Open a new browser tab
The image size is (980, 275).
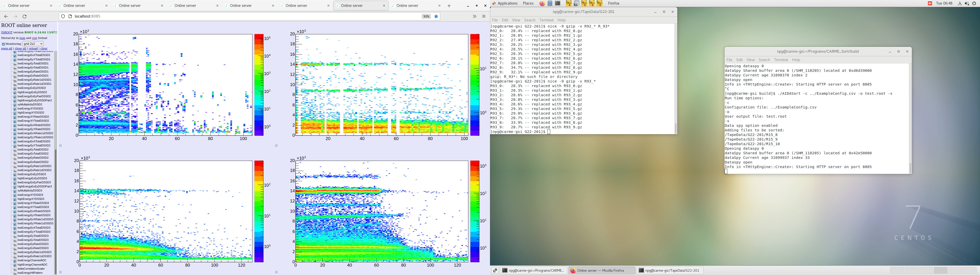[x=449, y=6]
